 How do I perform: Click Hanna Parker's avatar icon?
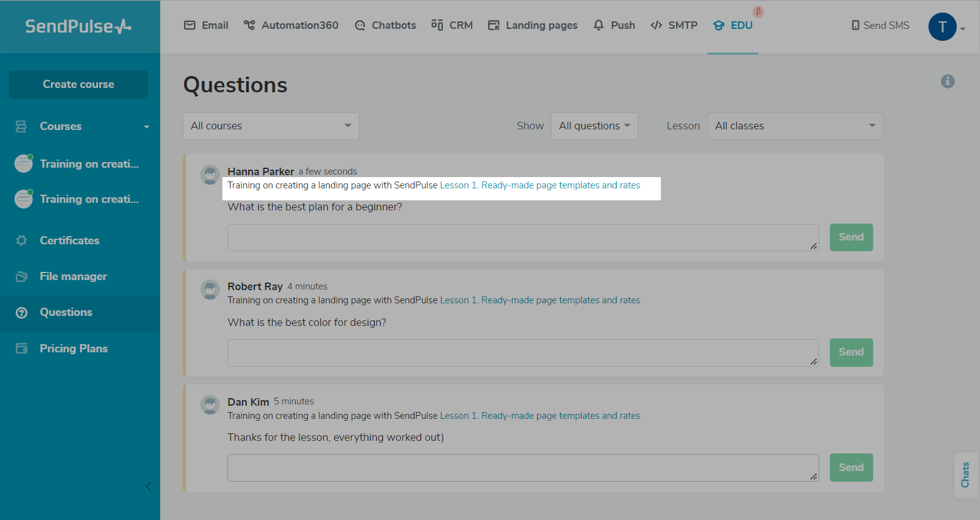210,175
